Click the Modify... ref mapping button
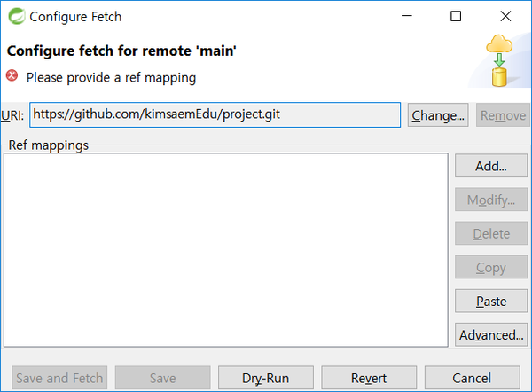Image resolution: width=532 pixels, height=392 pixels. pyautogui.click(x=491, y=200)
